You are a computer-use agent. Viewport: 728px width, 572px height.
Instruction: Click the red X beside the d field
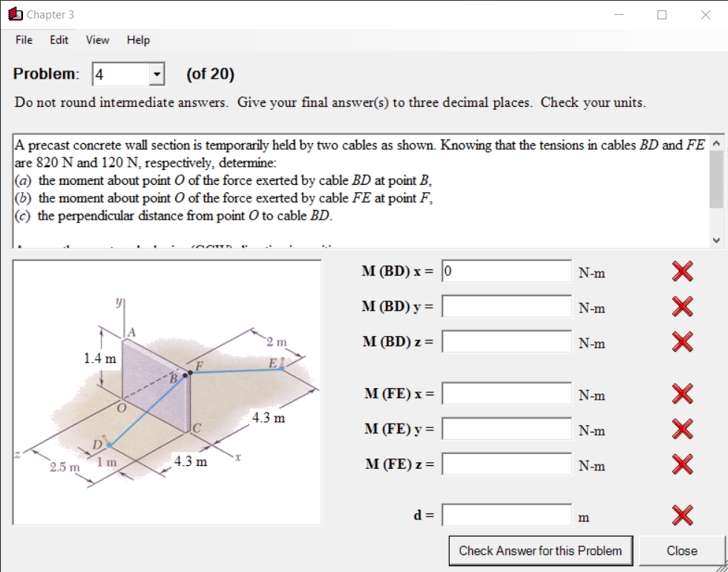682,516
